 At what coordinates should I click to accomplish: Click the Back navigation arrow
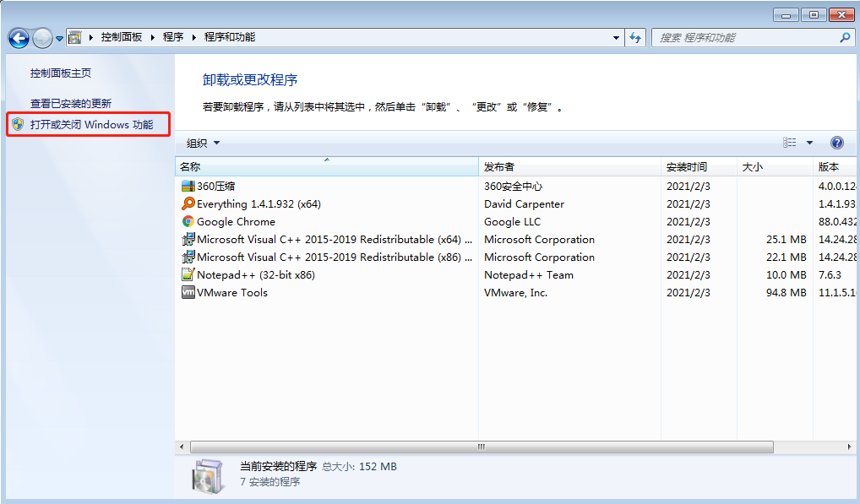point(19,38)
